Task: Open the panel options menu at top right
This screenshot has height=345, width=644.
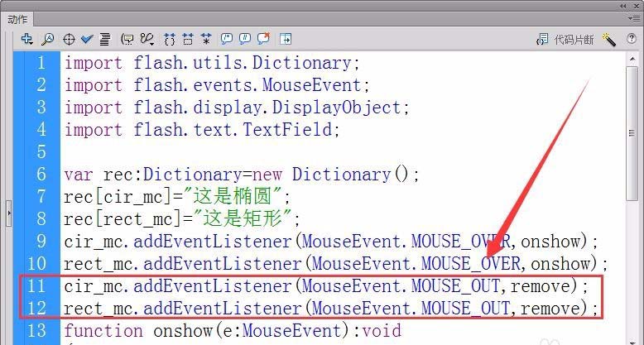Action: pyautogui.click(x=634, y=18)
